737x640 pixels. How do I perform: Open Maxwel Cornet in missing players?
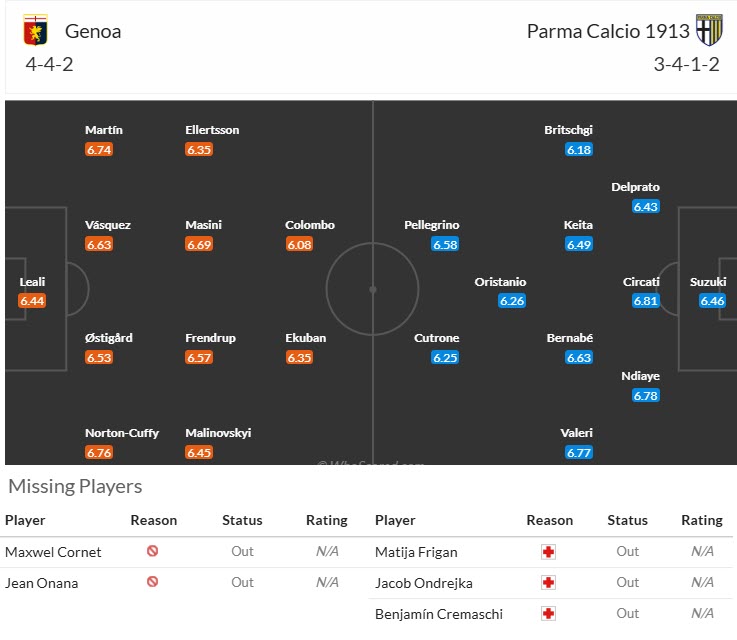pos(53,551)
